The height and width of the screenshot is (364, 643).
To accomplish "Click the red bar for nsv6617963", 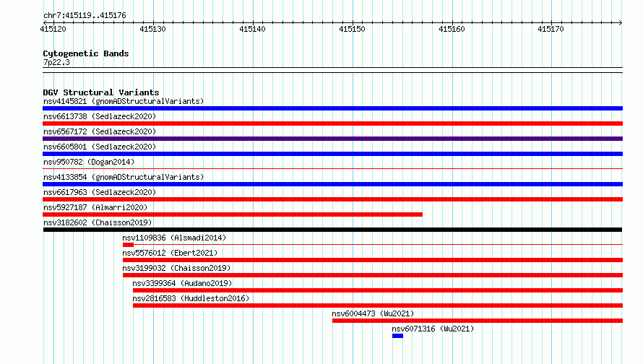I will coord(332,199).
